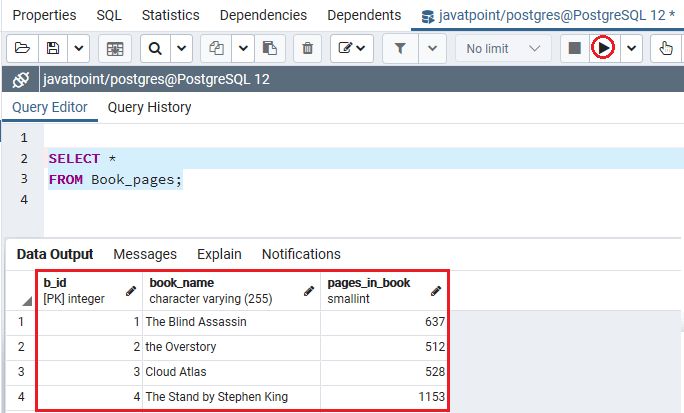Click the Copy rows icon
The height and width of the screenshot is (413, 684).
(x=216, y=48)
